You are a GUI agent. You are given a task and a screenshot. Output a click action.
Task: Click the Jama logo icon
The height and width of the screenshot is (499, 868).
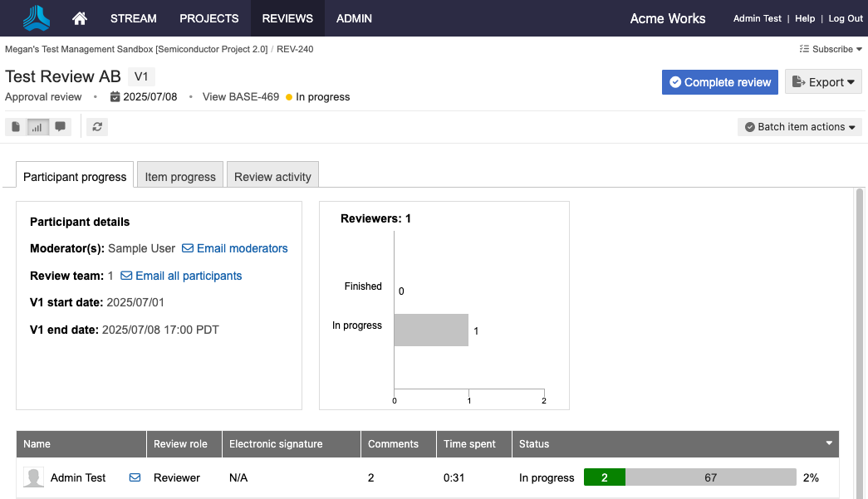tap(37, 18)
